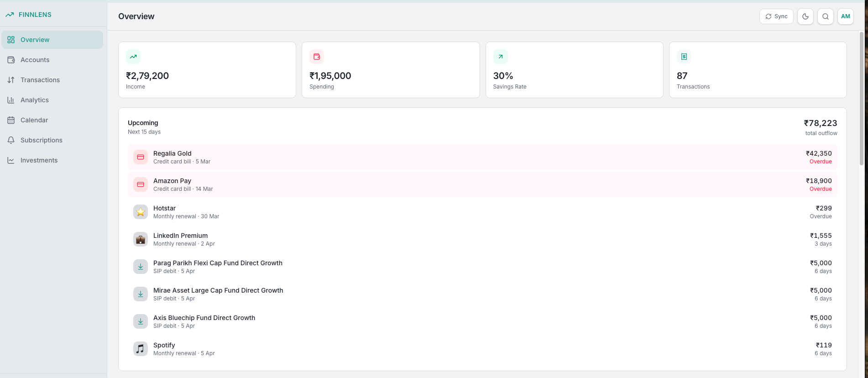
Task: Go to Accounts in the sidebar
Action: coord(52,60)
